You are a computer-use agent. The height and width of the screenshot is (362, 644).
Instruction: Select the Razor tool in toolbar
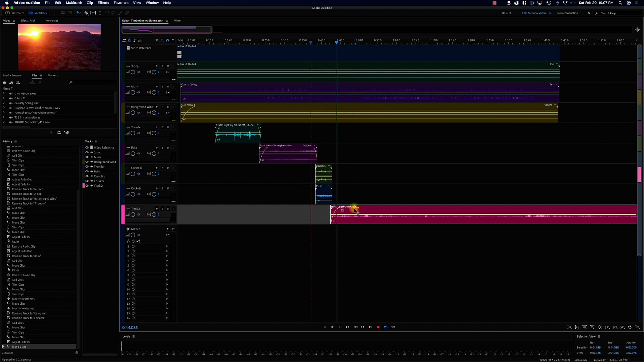(86, 13)
